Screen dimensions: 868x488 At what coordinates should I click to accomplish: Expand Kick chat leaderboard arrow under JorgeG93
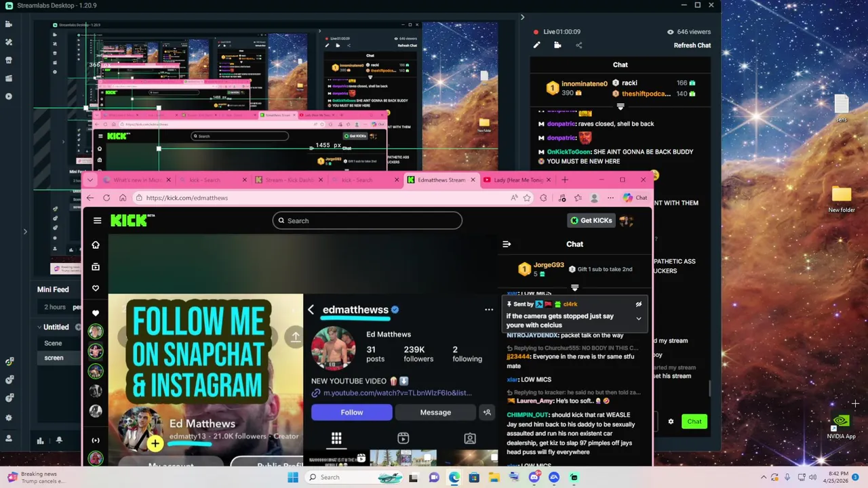click(x=574, y=288)
